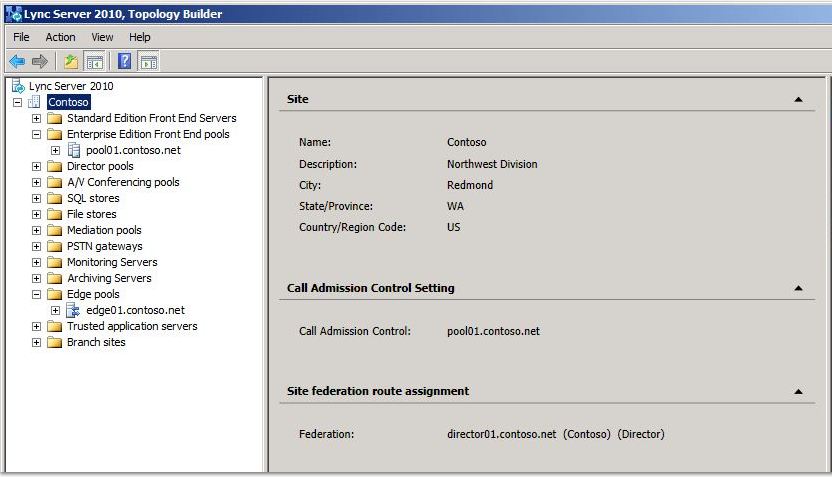Image resolution: width=832 pixels, height=477 pixels.
Task: Click the US Country/Region Code value
Action: pos(453,227)
